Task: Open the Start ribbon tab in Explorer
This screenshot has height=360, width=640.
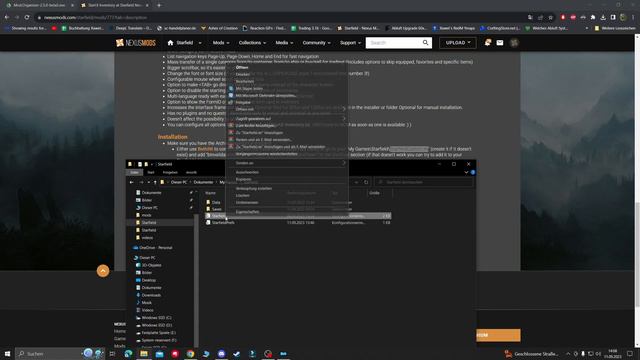Action: 151,172
